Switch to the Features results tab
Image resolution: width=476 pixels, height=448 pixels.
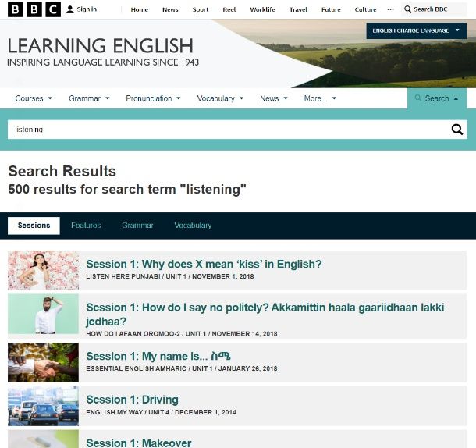click(86, 226)
